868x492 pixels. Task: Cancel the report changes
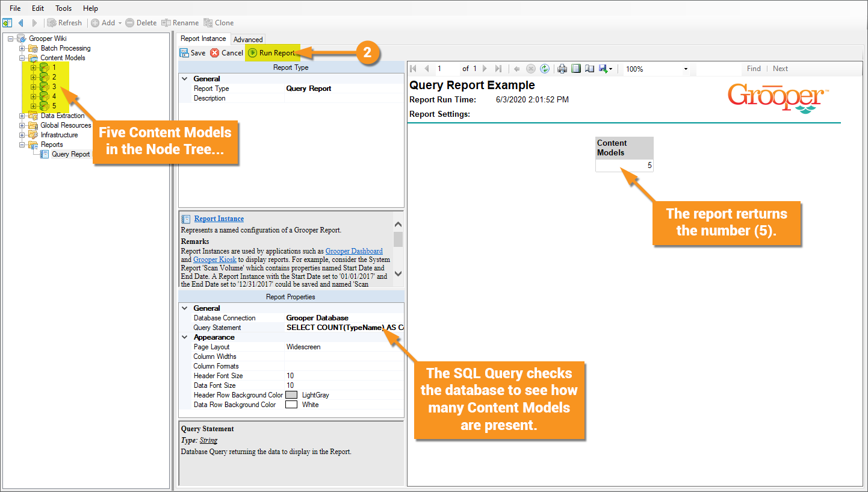[227, 53]
